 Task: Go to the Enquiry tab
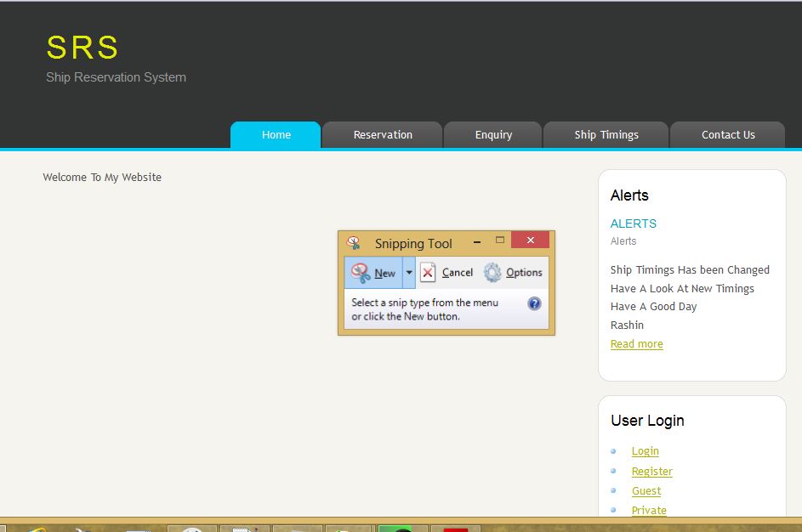(x=493, y=135)
